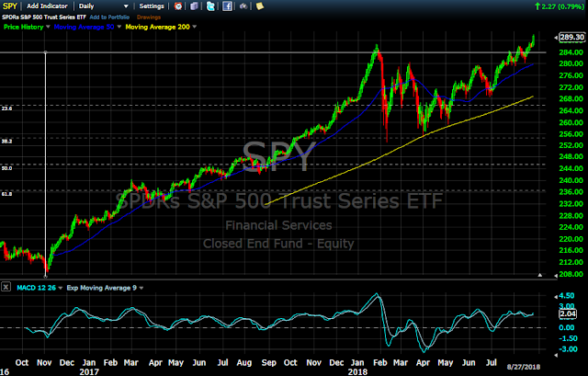This screenshot has width=588, height=376.
Task: Click the Exp Moving Average 9 label
Action: pyautogui.click(x=102, y=288)
